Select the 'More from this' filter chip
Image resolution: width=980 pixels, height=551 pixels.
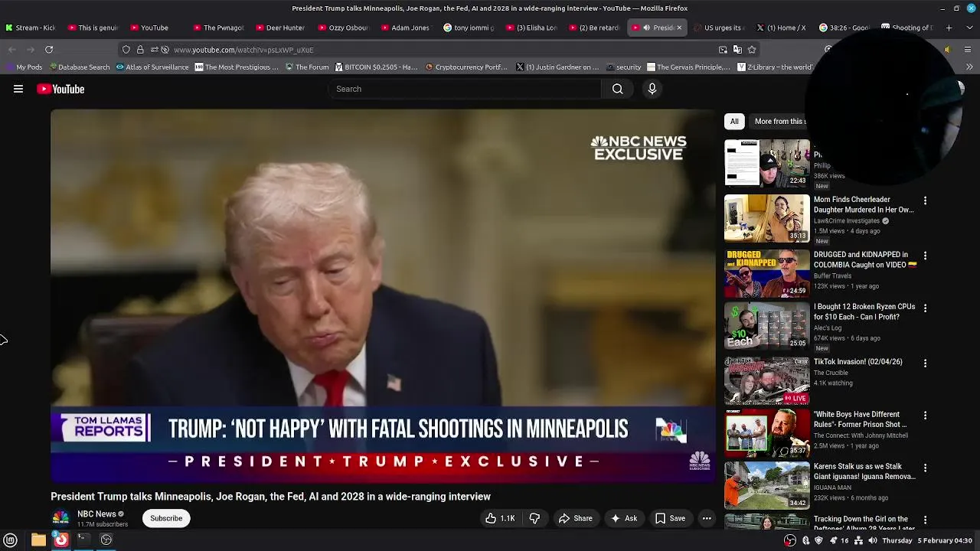tap(779, 121)
